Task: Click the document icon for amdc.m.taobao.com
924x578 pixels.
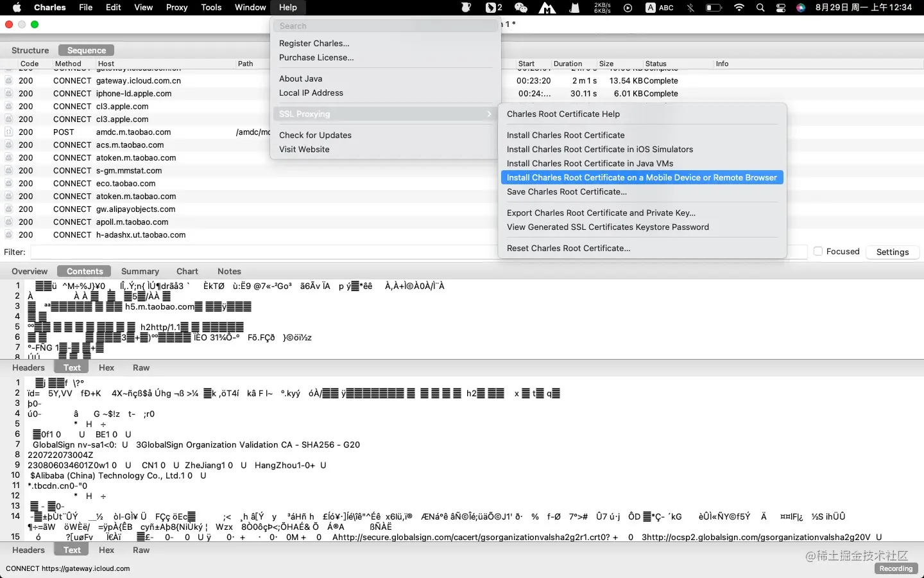Action: coord(9,132)
